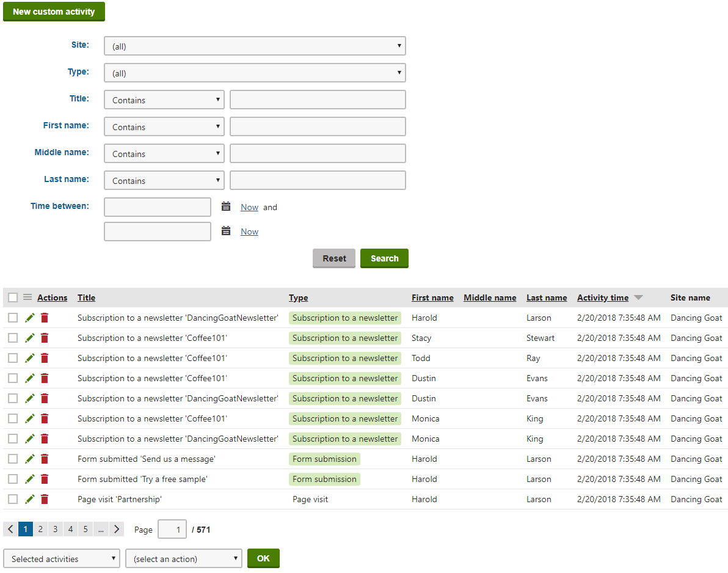Edit the 'Try a free sample' form submission
Screen dimensions: 728x573
(30, 479)
